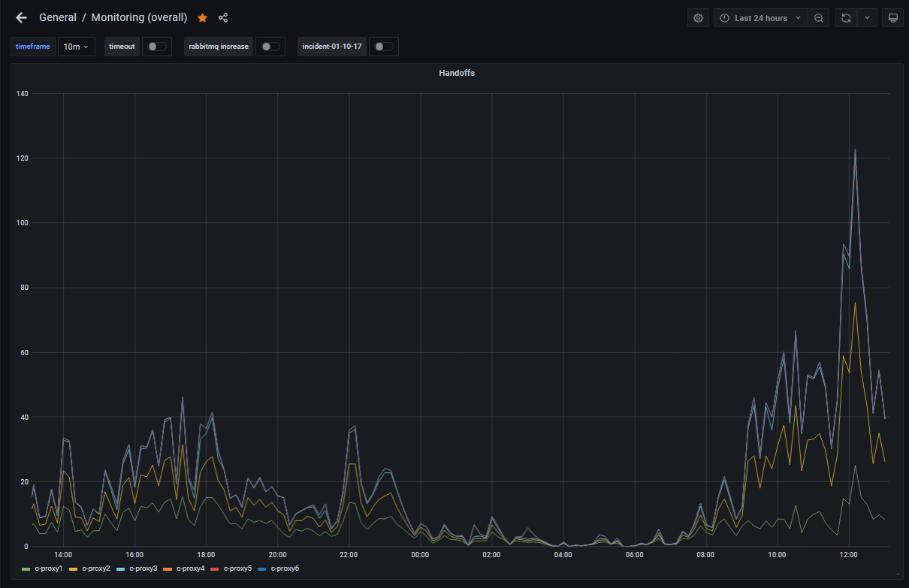Click Monitoring (overall) dashboard title
Screen dimensions: 909x588
[x=139, y=18]
